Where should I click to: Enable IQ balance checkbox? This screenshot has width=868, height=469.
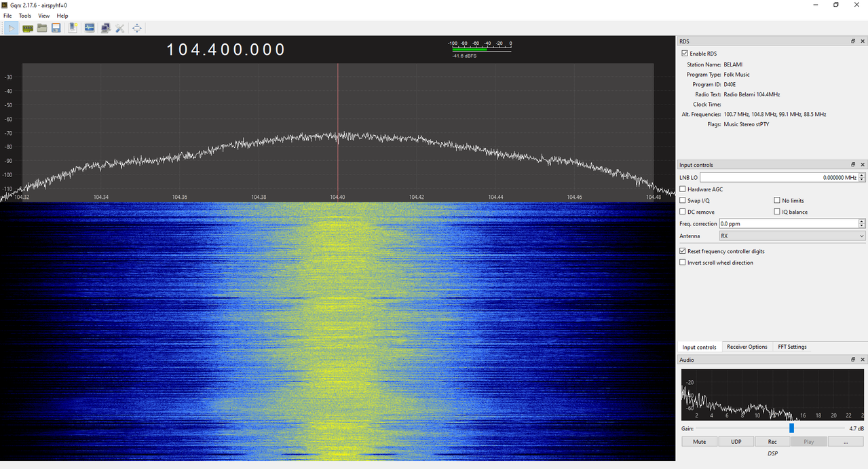[777, 212]
